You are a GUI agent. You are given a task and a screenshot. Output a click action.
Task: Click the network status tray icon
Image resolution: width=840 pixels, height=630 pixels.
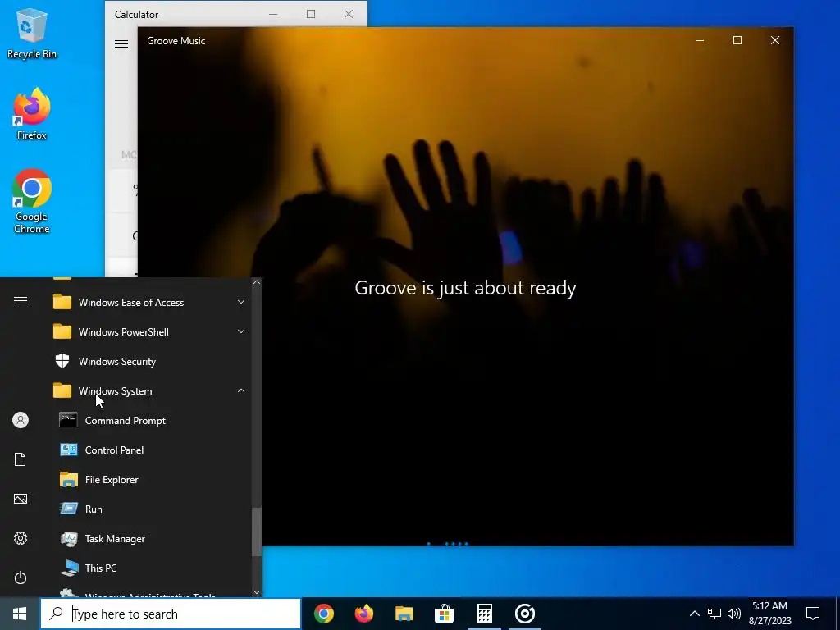pyautogui.click(x=714, y=614)
